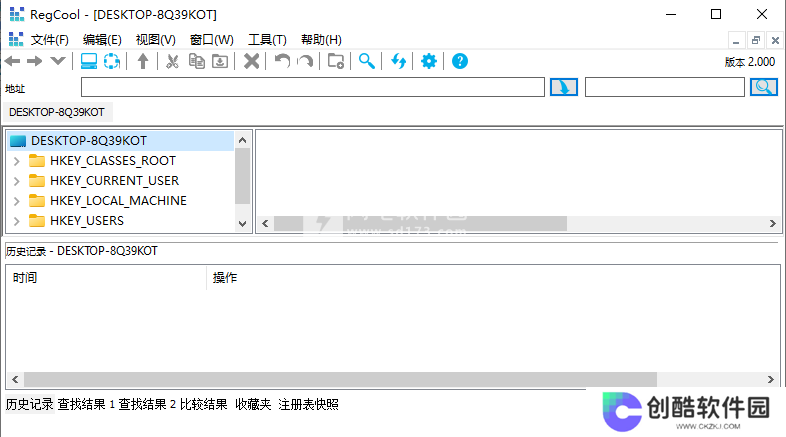
Task: Open the 编辑(E) menu
Action: (x=102, y=40)
